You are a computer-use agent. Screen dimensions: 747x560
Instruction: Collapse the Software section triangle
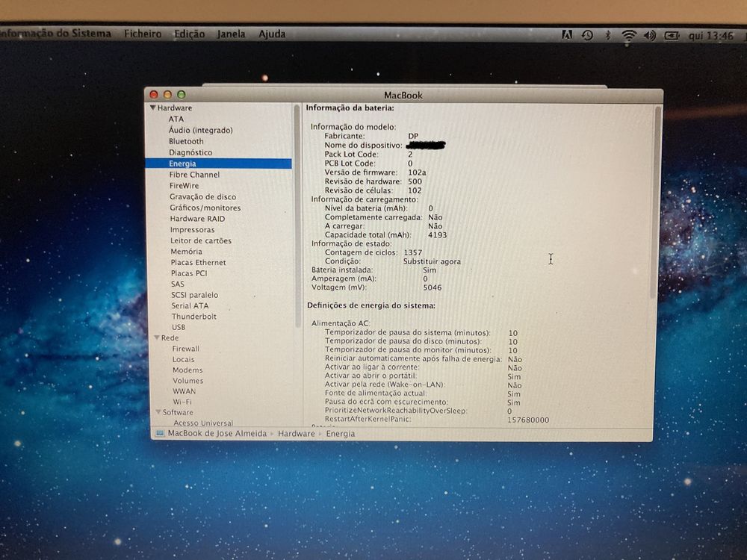(158, 411)
